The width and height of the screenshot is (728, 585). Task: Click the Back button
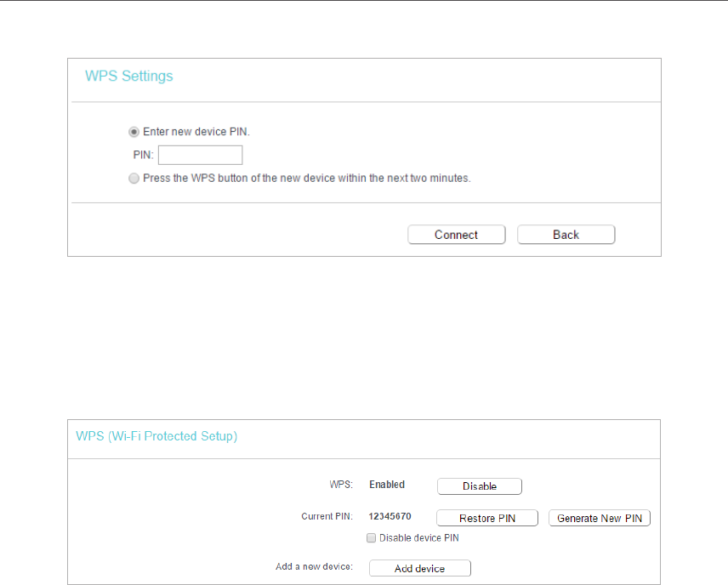(566, 235)
